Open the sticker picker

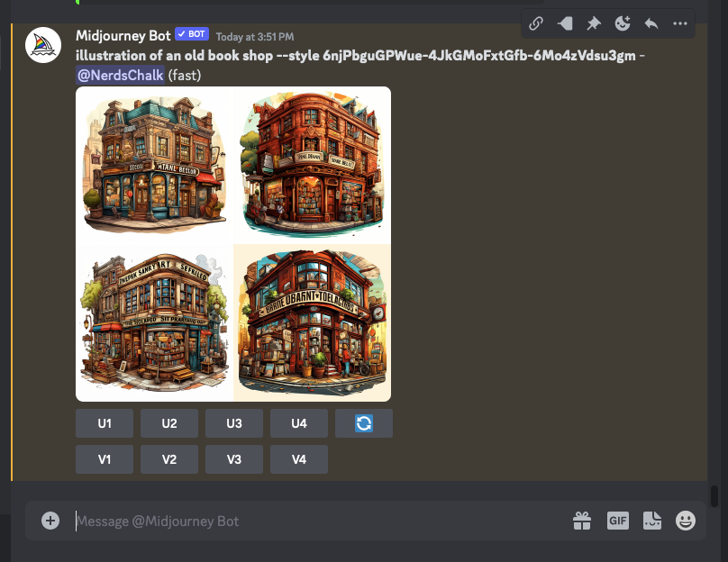point(651,521)
